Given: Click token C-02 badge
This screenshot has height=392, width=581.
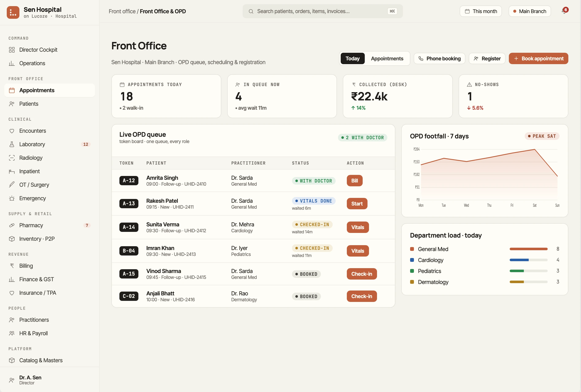Looking at the screenshot, I should coord(129,296).
